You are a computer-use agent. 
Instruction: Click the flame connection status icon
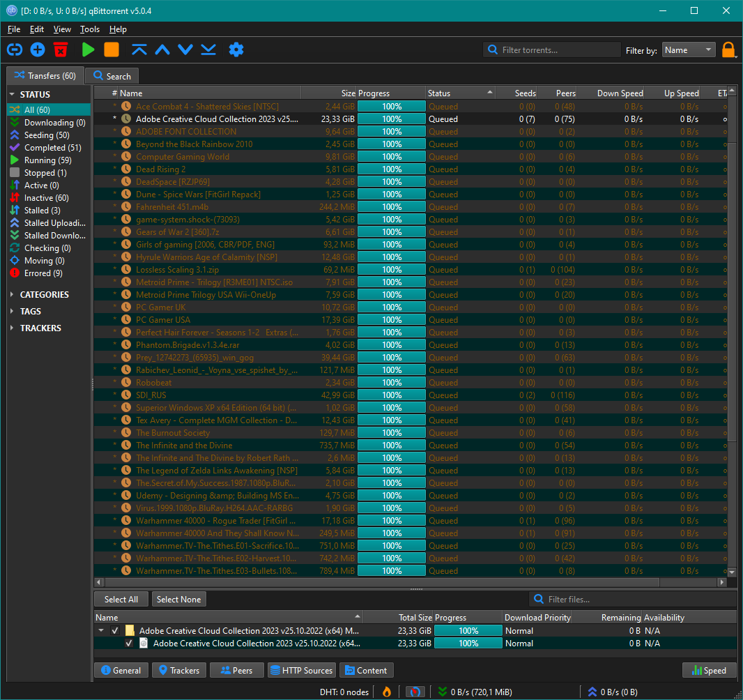(387, 692)
